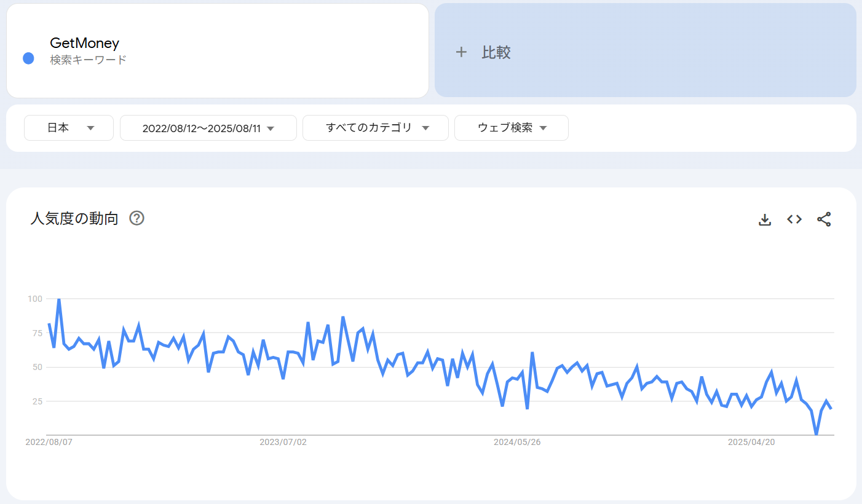Change the ウェブ検索 search type dropdown
862x504 pixels.
[x=512, y=128]
